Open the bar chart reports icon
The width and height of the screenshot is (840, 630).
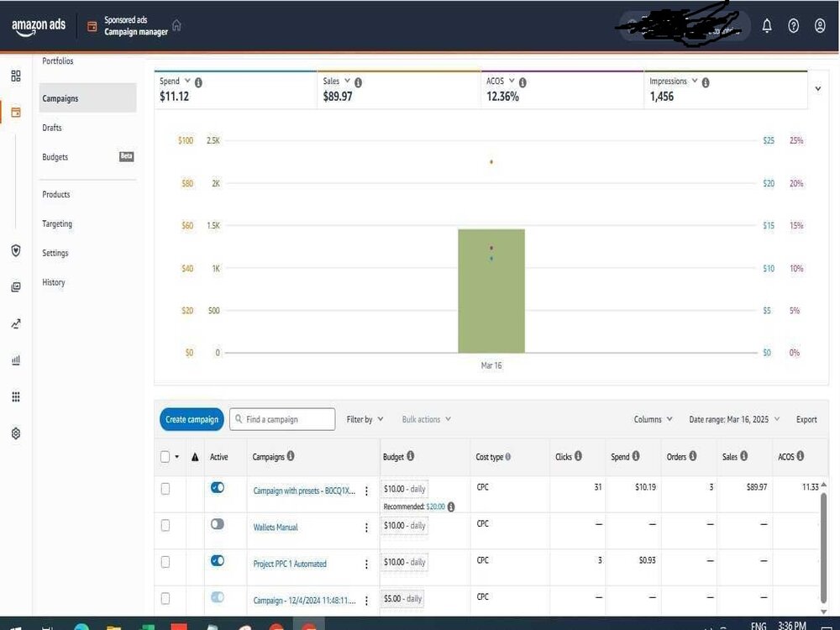pyautogui.click(x=16, y=360)
